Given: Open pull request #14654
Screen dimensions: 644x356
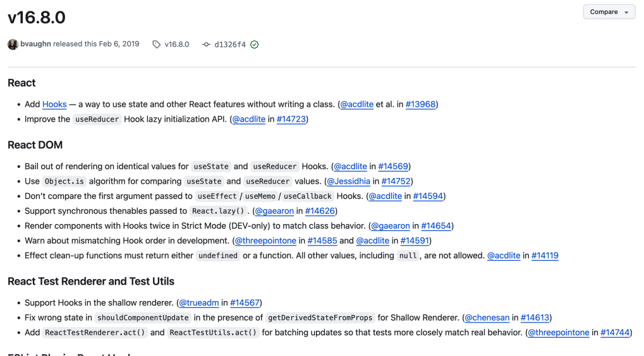Looking at the screenshot, I should tap(436, 225).
